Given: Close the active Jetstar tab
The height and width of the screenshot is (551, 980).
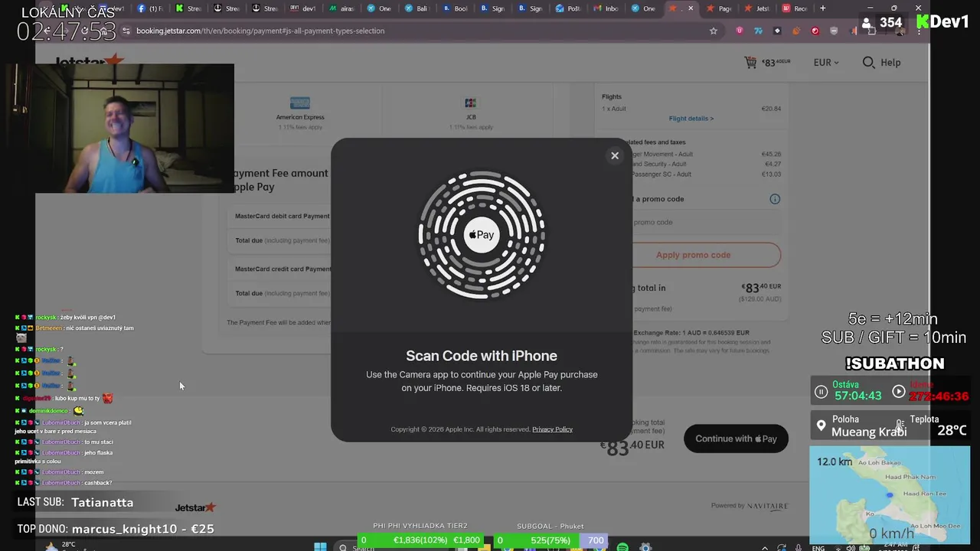Looking at the screenshot, I should 691,8.
